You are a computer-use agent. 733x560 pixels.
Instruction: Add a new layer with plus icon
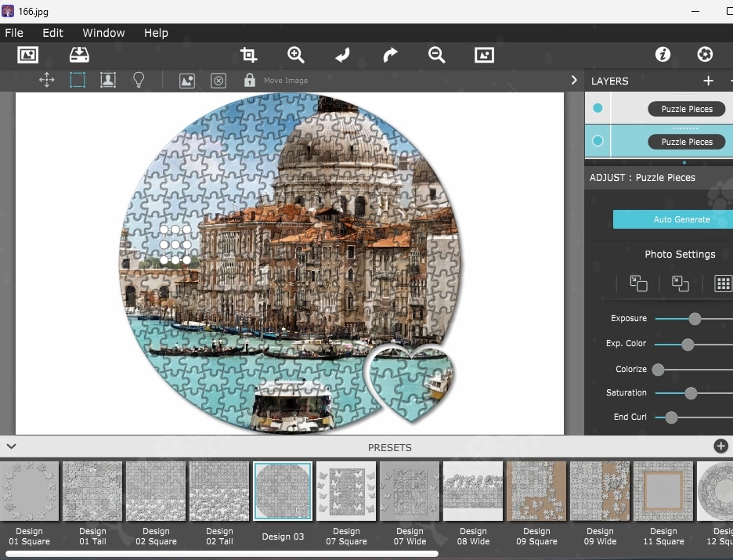(x=708, y=81)
